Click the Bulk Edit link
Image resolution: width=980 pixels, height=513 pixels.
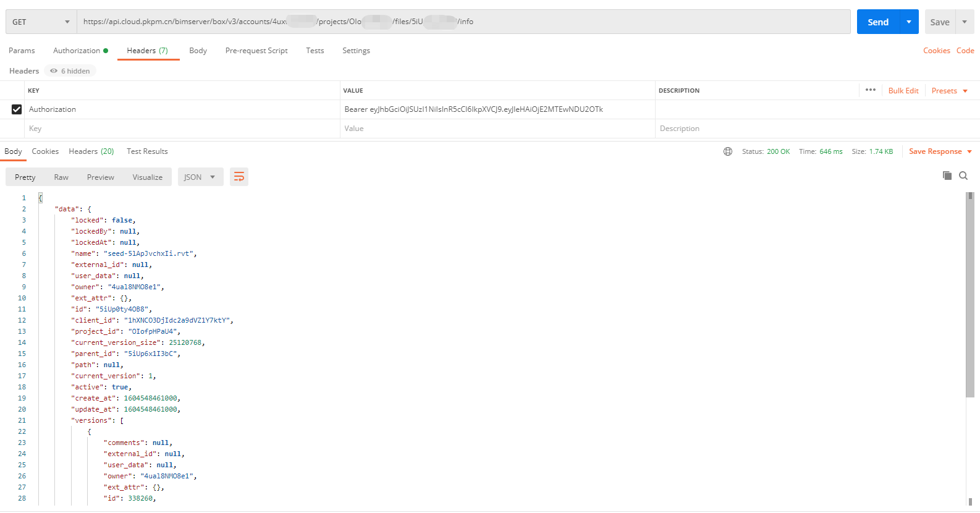(903, 91)
